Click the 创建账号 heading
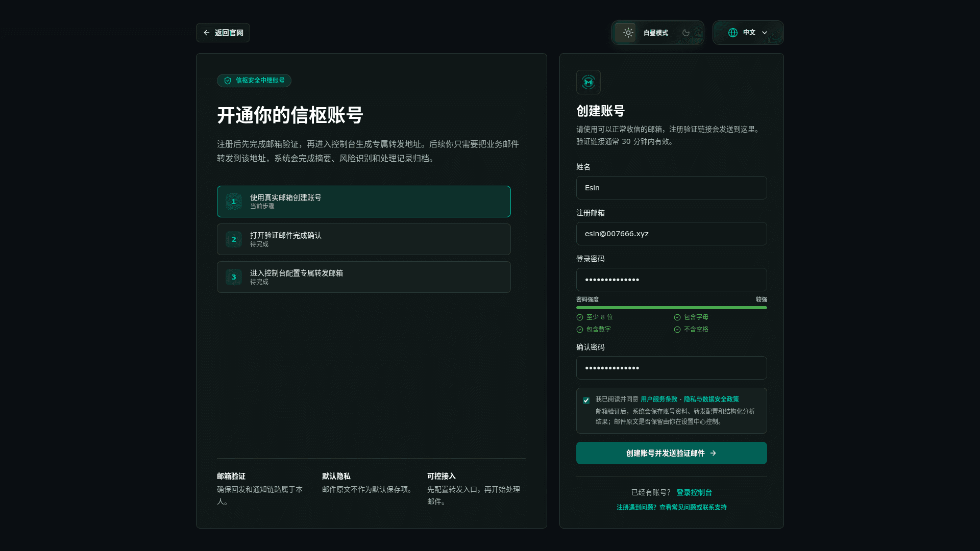This screenshot has height=551, width=980. 600,111
